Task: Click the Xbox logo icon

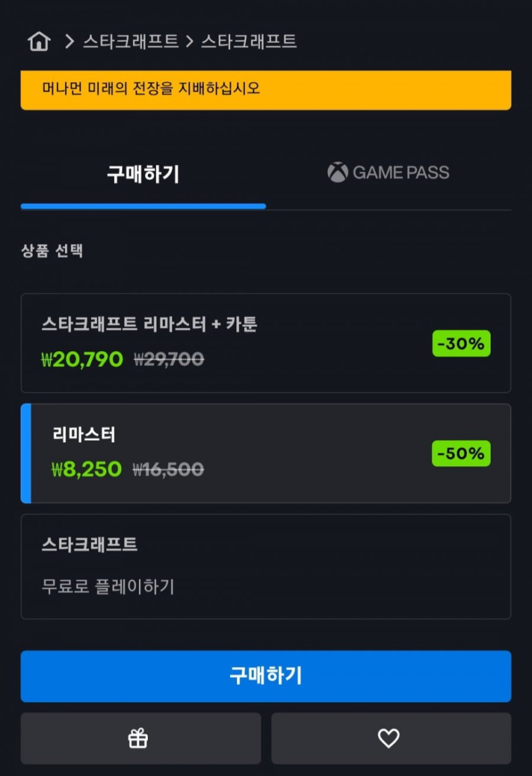Action: pyautogui.click(x=338, y=172)
